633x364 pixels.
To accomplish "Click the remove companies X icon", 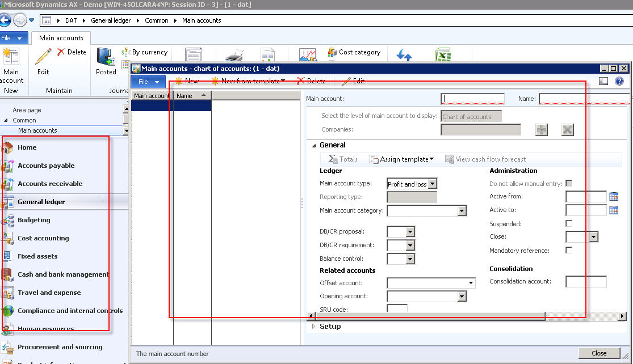I will tap(567, 130).
